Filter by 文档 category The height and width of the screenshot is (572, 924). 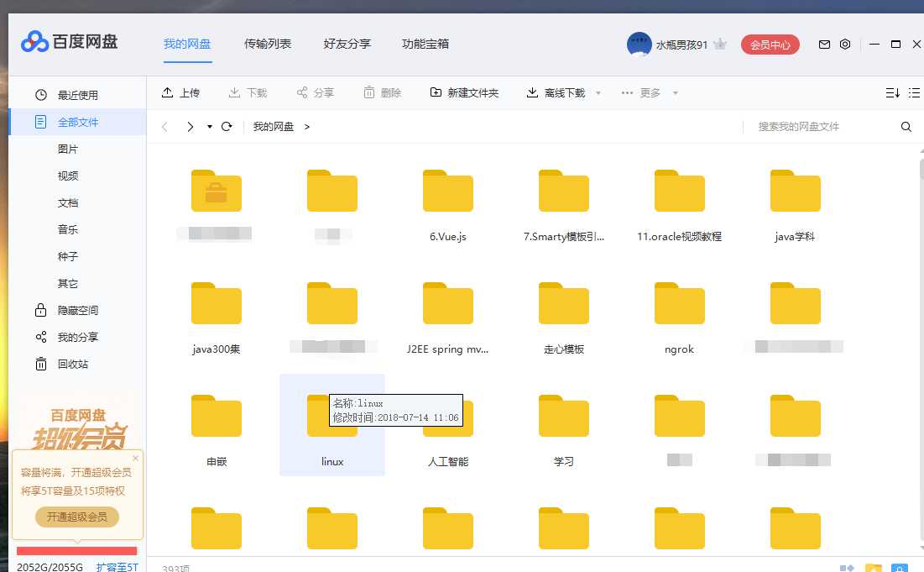[x=68, y=203]
